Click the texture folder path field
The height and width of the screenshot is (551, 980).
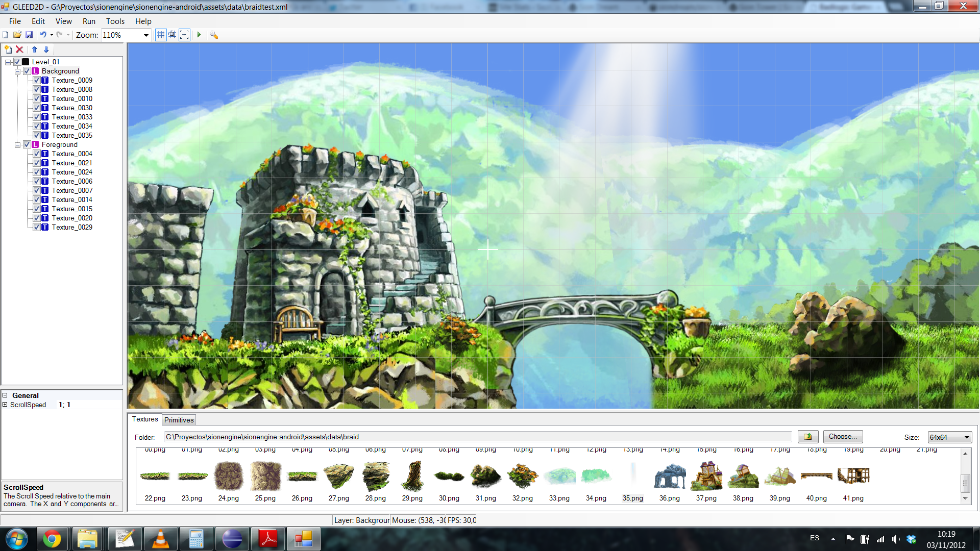(478, 437)
